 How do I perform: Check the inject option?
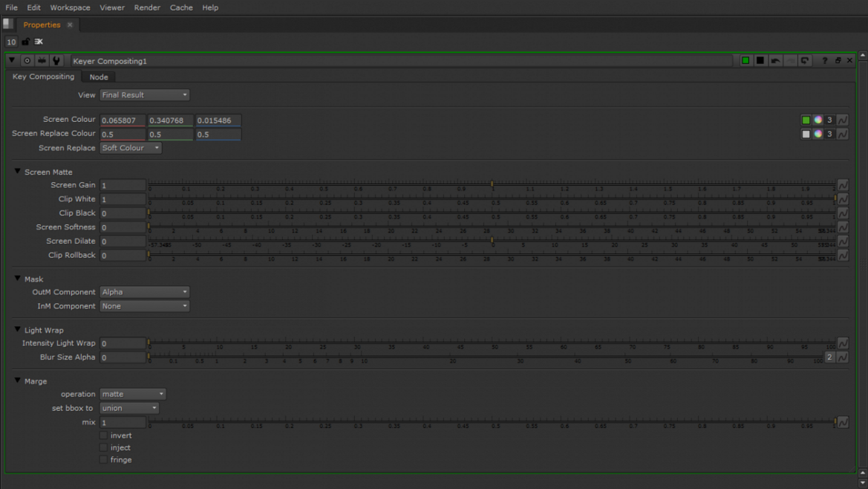[103, 447]
